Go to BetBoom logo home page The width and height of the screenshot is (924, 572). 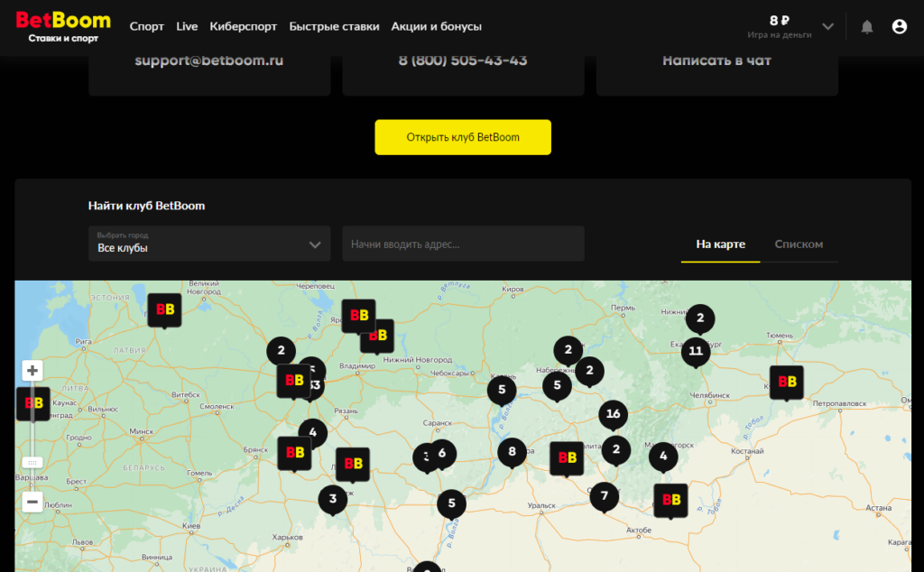click(x=63, y=26)
